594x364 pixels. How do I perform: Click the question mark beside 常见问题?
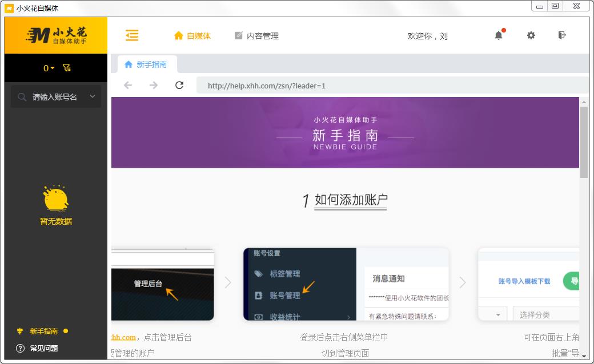[x=21, y=348]
